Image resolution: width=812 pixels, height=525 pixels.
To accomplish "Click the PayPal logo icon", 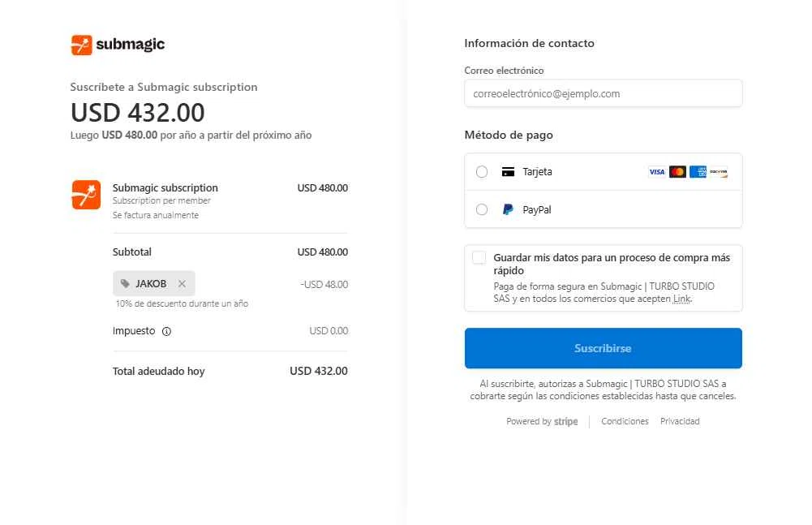I will coord(508,209).
